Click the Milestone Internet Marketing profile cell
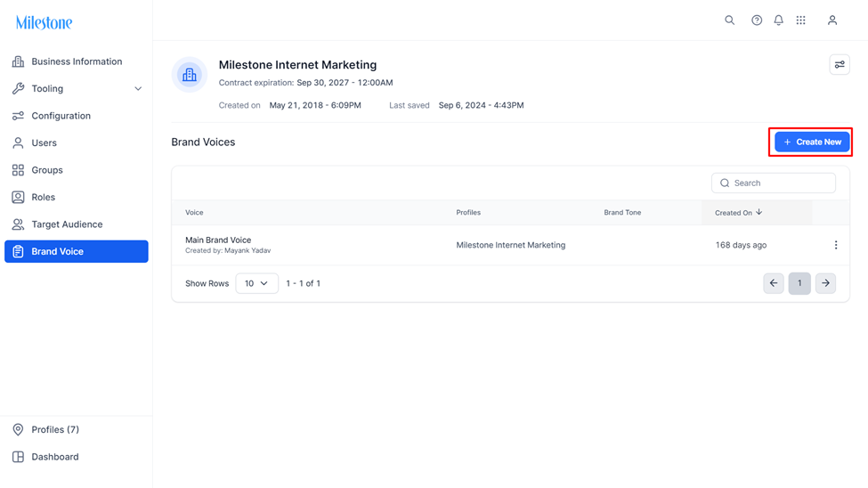This screenshot has height=488, width=868. click(510, 245)
